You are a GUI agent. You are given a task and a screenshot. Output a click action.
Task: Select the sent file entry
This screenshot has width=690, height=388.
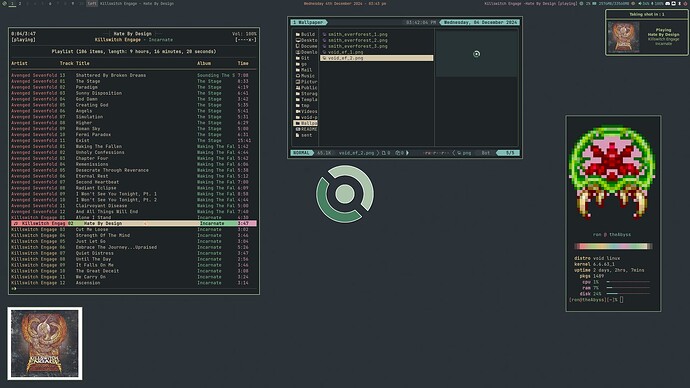coord(304,135)
